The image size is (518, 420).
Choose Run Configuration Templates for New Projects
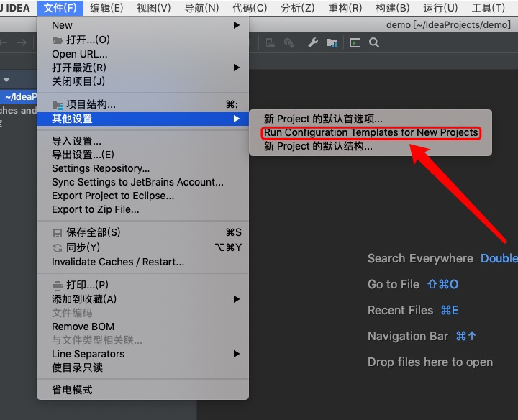tap(371, 132)
